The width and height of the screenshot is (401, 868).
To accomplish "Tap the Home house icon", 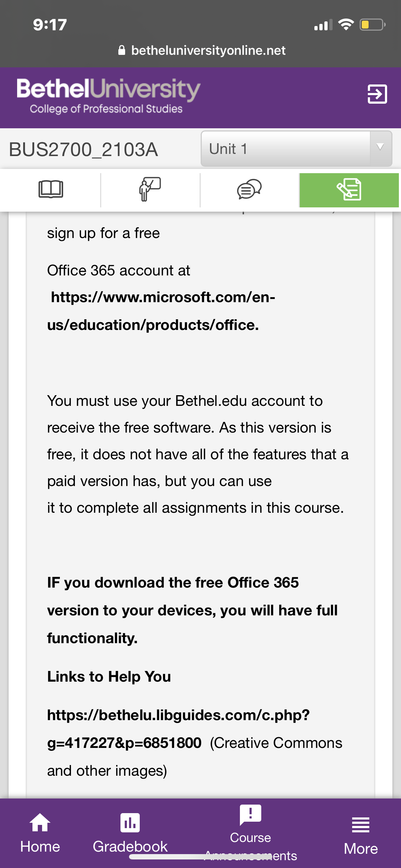I will pyautogui.click(x=40, y=822).
